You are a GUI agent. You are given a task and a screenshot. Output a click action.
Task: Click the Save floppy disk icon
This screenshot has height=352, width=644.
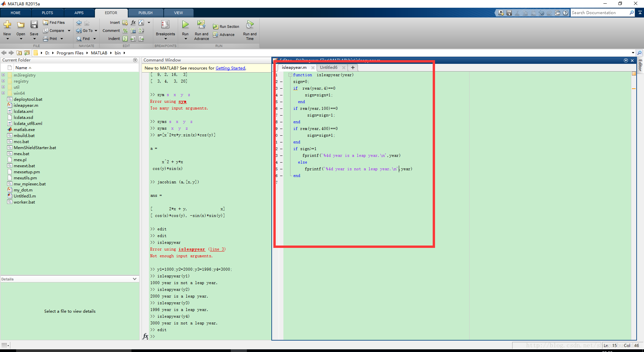click(x=34, y=25)
